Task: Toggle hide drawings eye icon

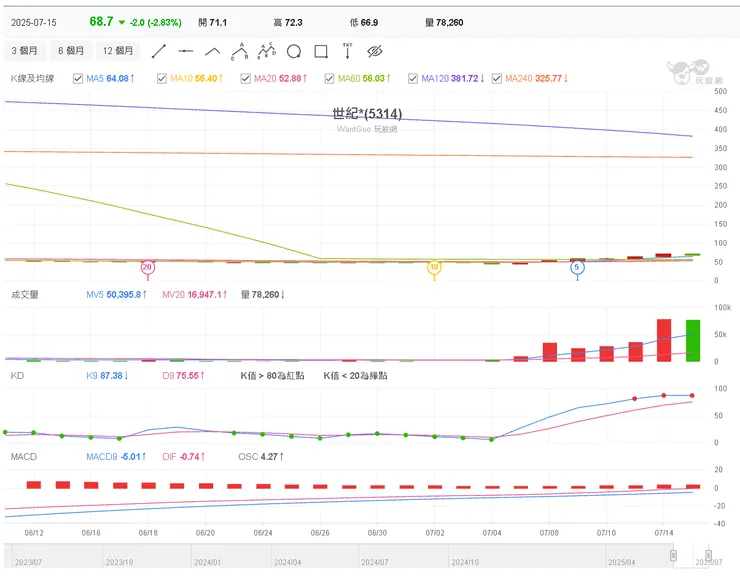Action: (375, 51)
